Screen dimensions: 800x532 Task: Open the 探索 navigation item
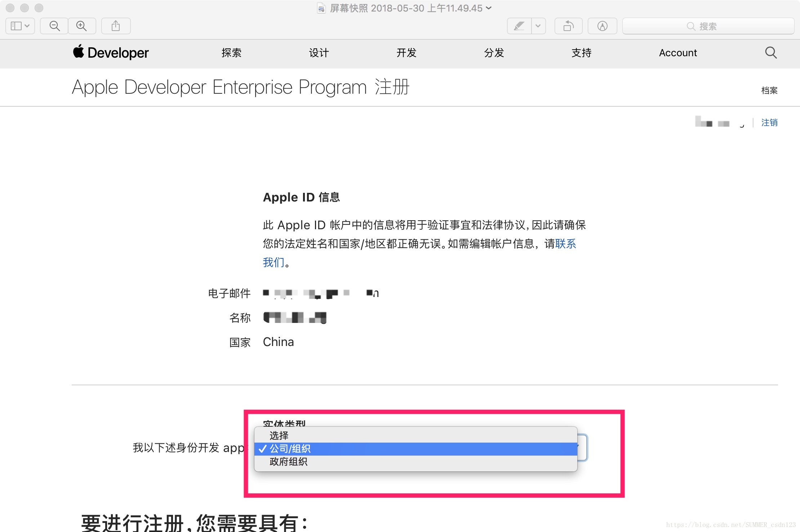231,53
